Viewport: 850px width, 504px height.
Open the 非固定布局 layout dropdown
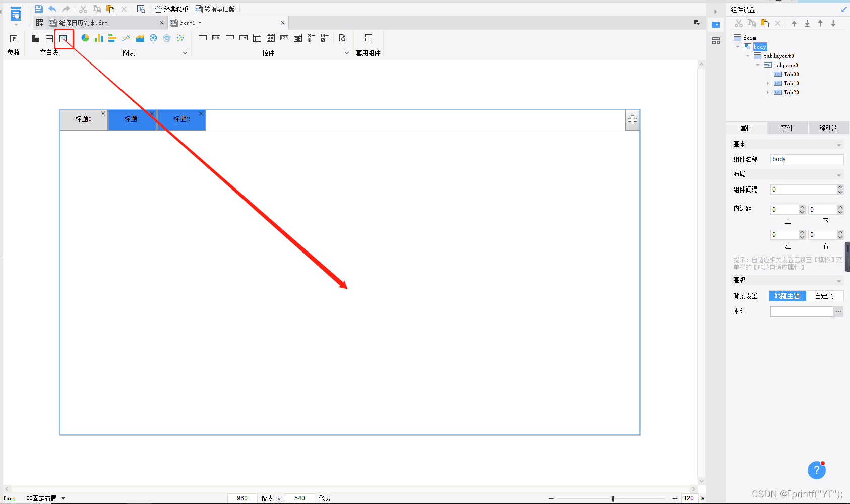46,498
